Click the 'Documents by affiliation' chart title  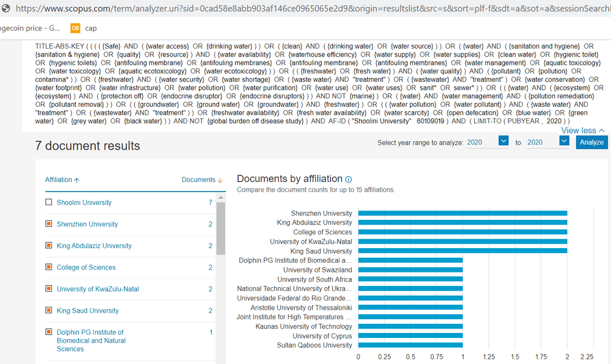[290, 179]
